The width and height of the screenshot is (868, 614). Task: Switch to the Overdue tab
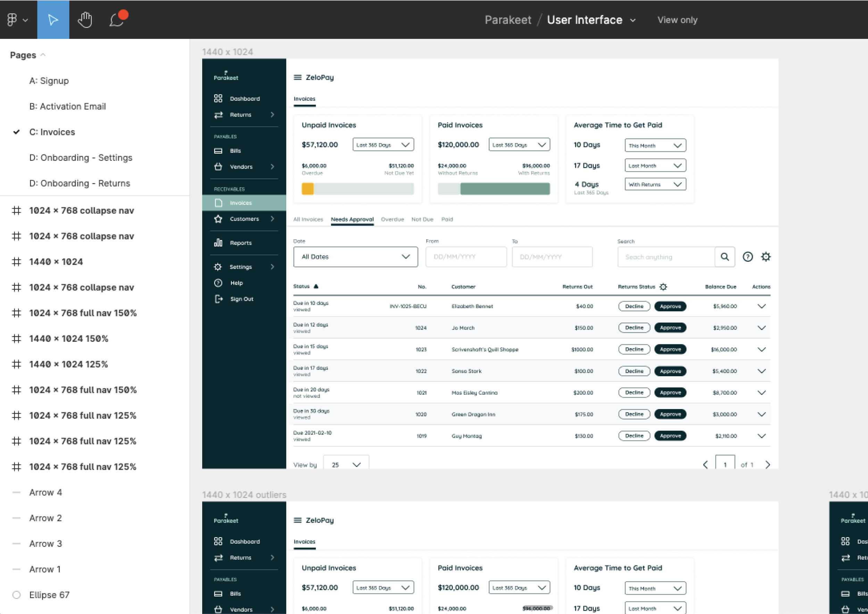(x=392, y=219)
